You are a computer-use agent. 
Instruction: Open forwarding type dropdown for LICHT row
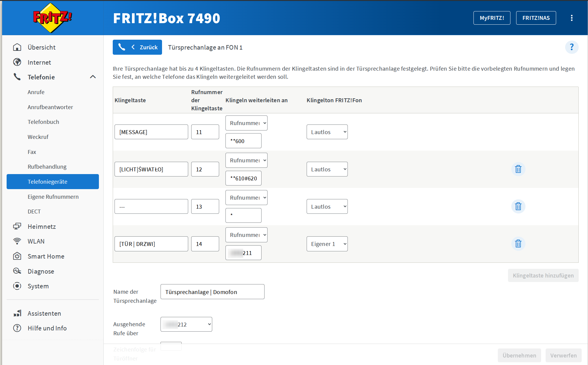(x=247, y=160)
